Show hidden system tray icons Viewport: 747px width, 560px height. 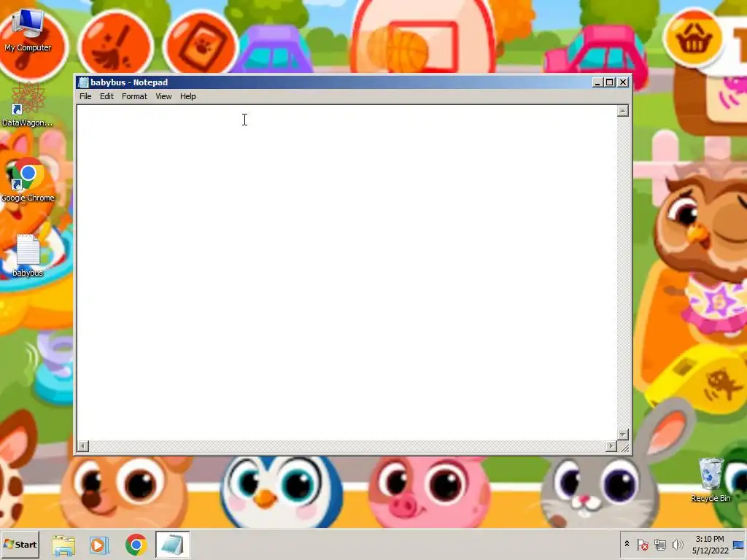(x=627, y=544)
